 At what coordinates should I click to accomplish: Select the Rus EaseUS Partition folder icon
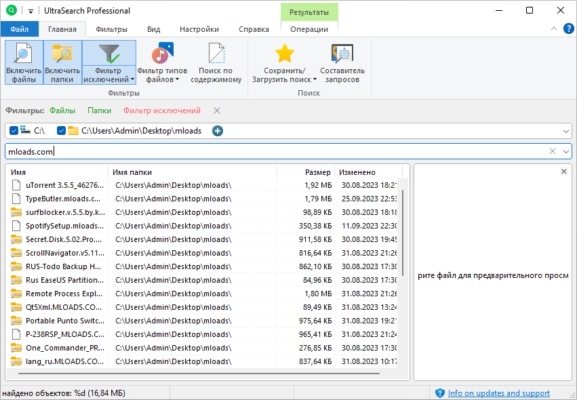16,280
